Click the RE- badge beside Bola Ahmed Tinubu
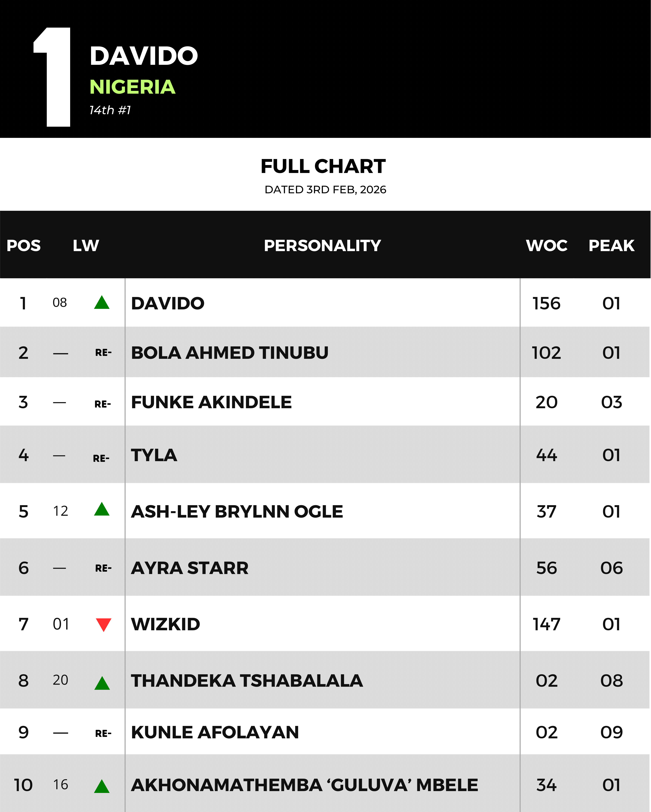This screenshot has width=651, height=812. (103, 353)
